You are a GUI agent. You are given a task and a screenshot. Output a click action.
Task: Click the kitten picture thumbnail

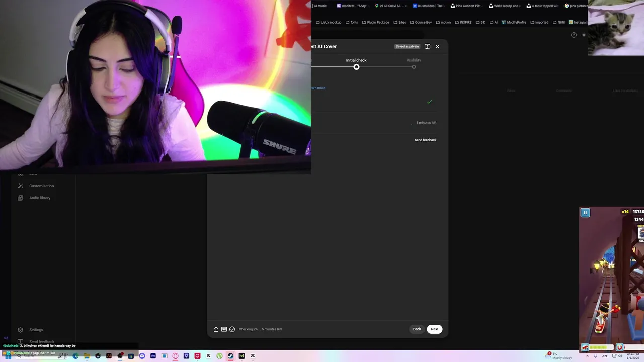pyautogui.click(x=616, y=28)
